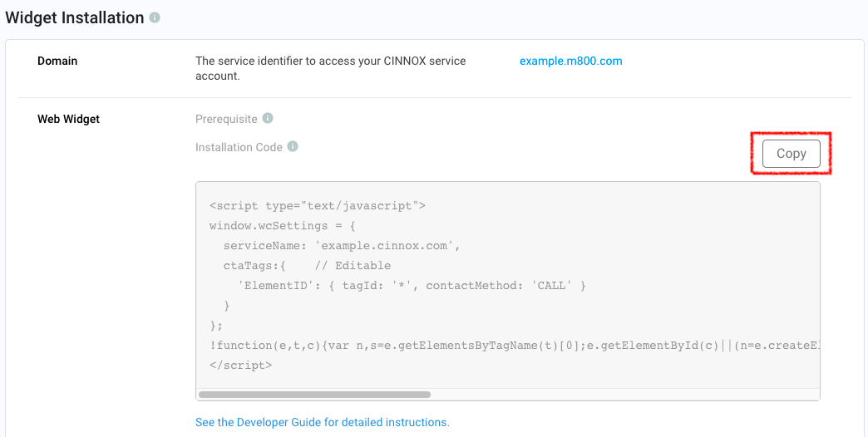Open the Developer Guide instructions link

[x=322, y=422]
